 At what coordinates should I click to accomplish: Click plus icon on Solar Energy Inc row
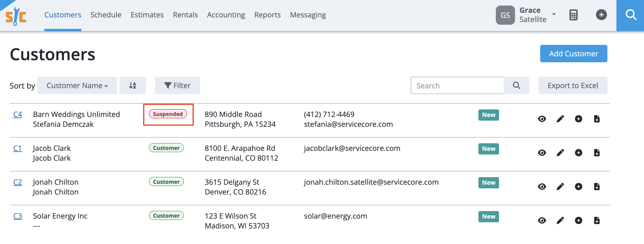click(578, 220)
